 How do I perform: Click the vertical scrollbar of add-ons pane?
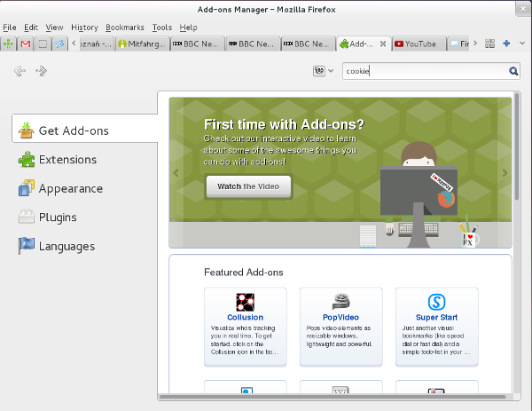(x=517, y=146)
